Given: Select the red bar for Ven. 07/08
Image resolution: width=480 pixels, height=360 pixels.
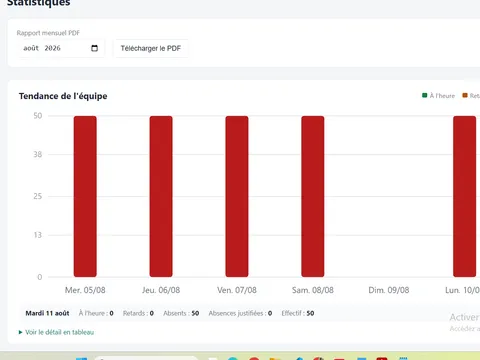Looking at the screenshot, I should point(237,196).
